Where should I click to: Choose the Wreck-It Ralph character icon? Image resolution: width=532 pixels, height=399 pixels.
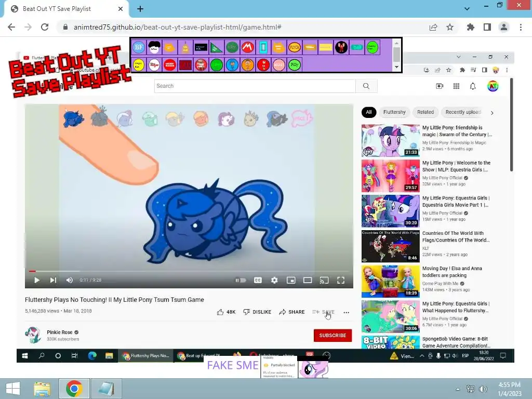(x=341, y=47)
